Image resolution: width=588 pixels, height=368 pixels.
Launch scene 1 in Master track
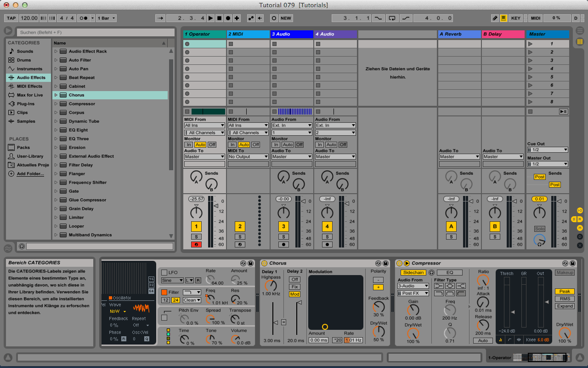tap(531, 44)
